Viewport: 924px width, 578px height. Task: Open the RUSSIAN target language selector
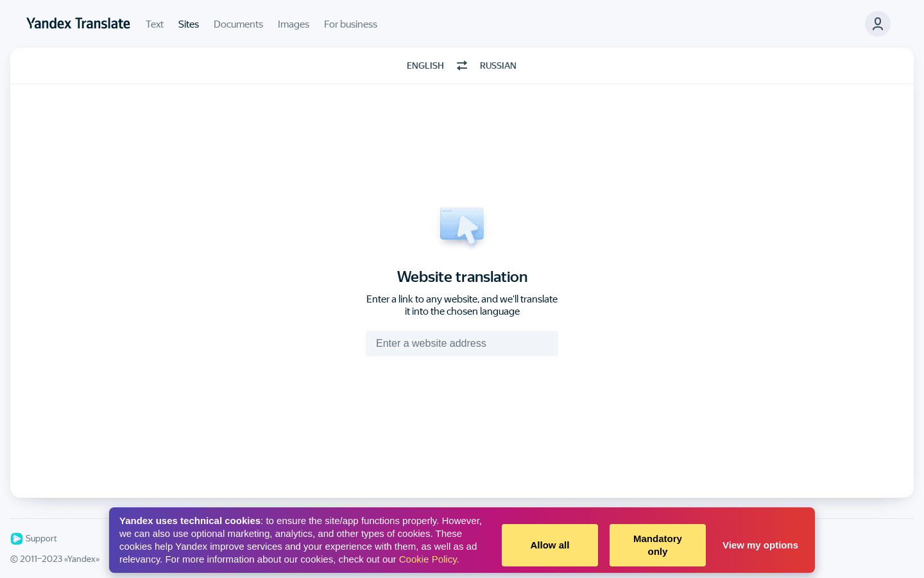coord(498,66)
